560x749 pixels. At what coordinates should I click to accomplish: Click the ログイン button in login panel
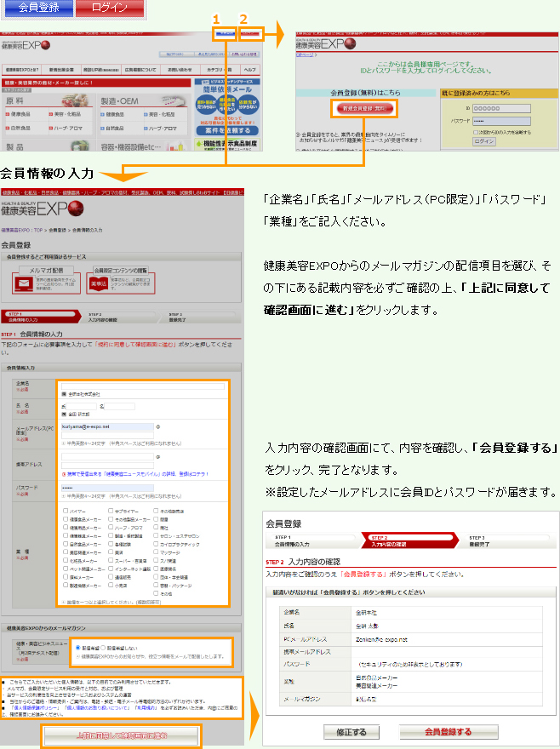[x=483, y=141]
